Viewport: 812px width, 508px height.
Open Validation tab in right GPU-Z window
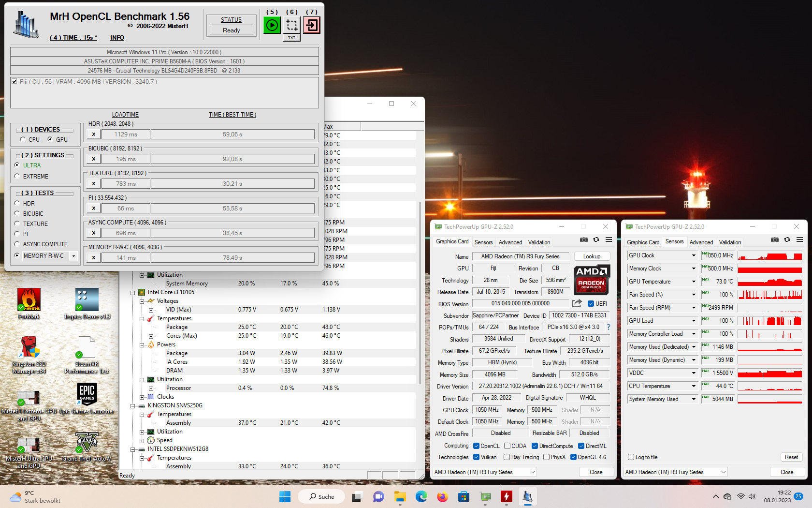[x=730, y=242]
